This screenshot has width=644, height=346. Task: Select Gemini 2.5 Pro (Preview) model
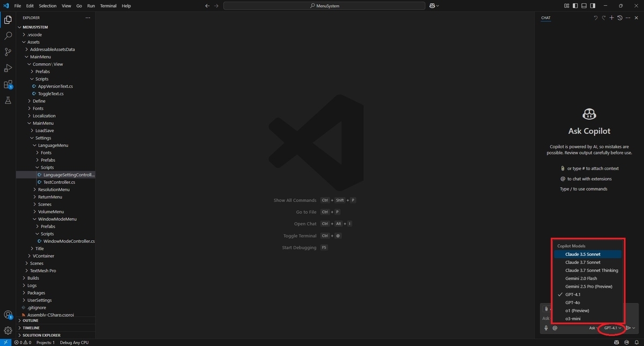coord(588,286)
